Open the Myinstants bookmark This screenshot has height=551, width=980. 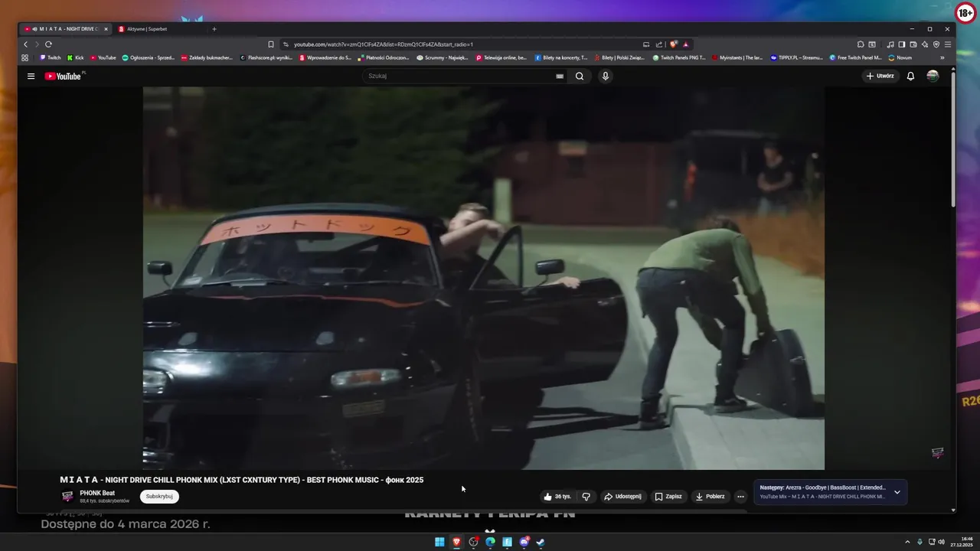tap(737, 57)
